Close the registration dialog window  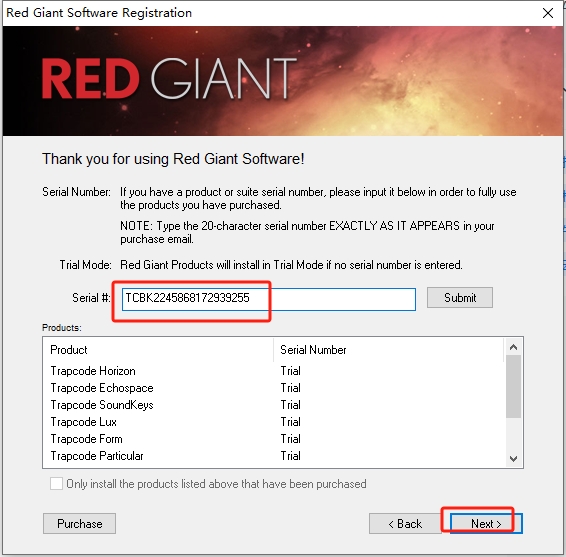point(548,13)
